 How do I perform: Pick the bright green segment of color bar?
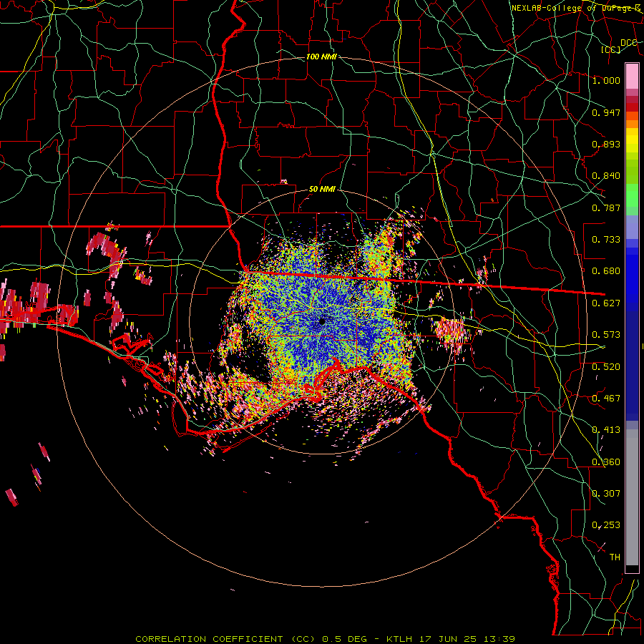(x=632, y=195)
